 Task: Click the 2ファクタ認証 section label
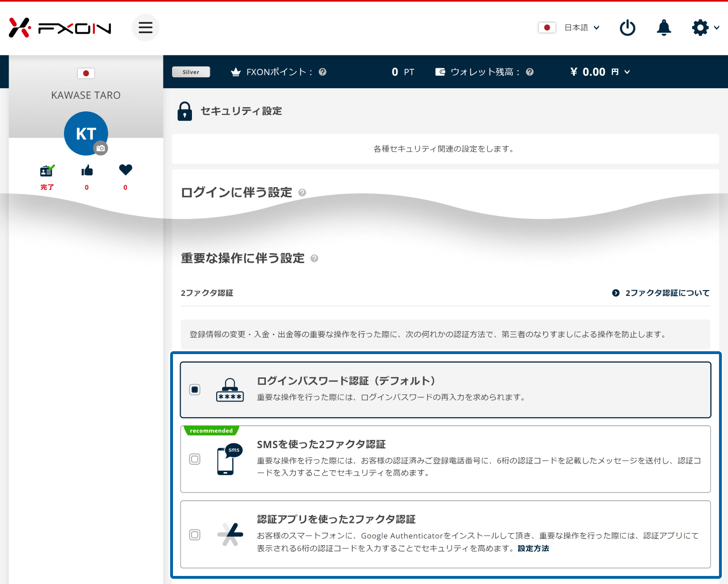pyautogui.click(x=207, y=293)
